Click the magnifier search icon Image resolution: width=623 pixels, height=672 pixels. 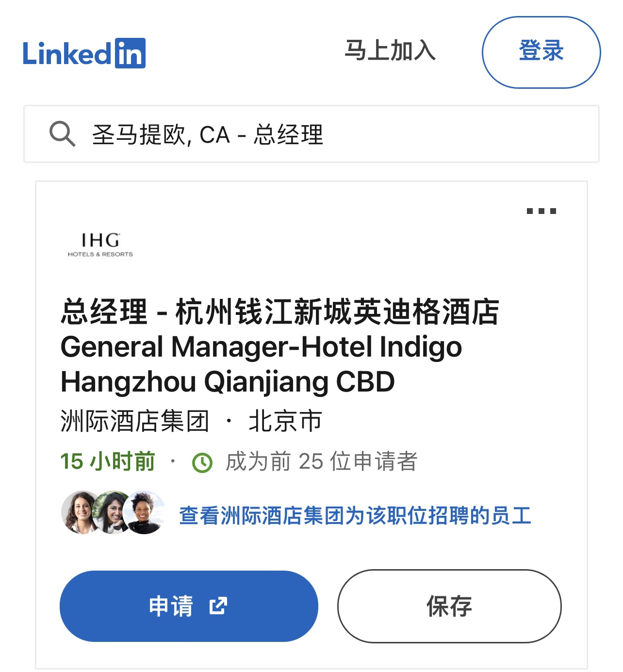click(x=62, y=134)
